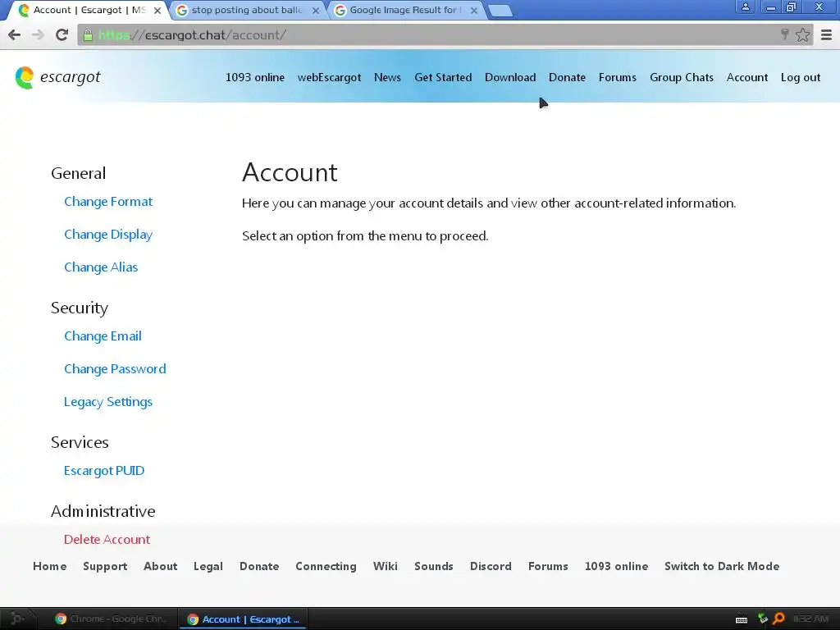Close the 'Account | Escargot' tab

pyautogui.click(x=157, y=10)
